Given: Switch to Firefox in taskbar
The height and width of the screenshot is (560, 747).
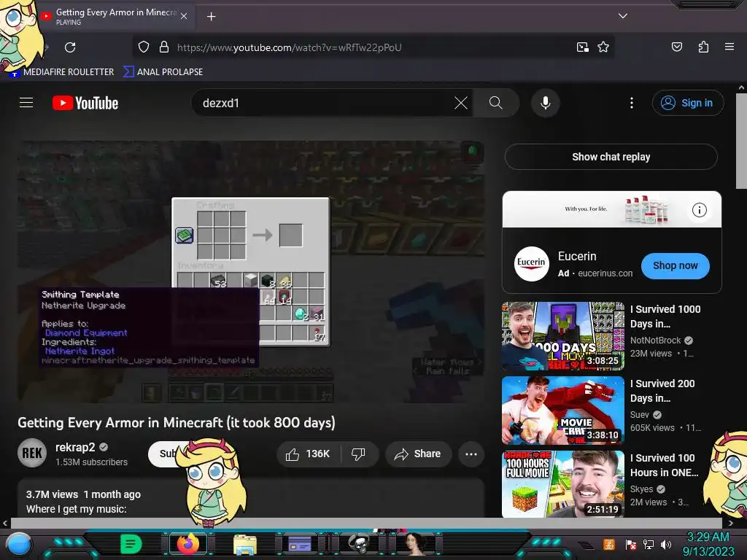Looking at the screenshot, I should pyautogui.click(x=187, y=544).
